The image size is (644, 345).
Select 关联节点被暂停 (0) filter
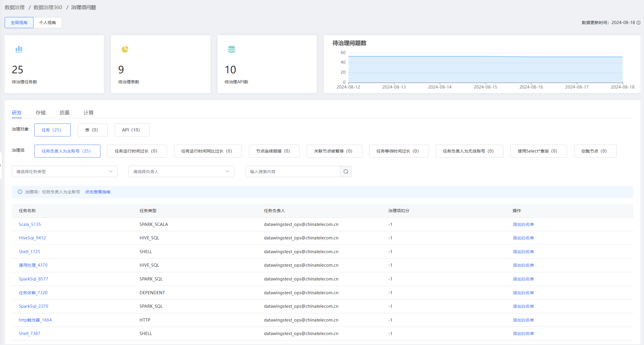[334, 151]
